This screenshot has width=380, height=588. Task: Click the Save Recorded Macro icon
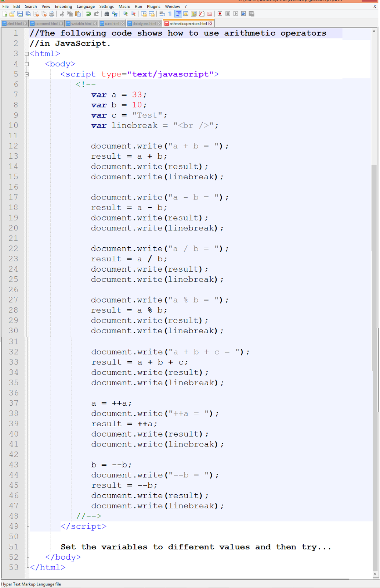coord(251,14)
